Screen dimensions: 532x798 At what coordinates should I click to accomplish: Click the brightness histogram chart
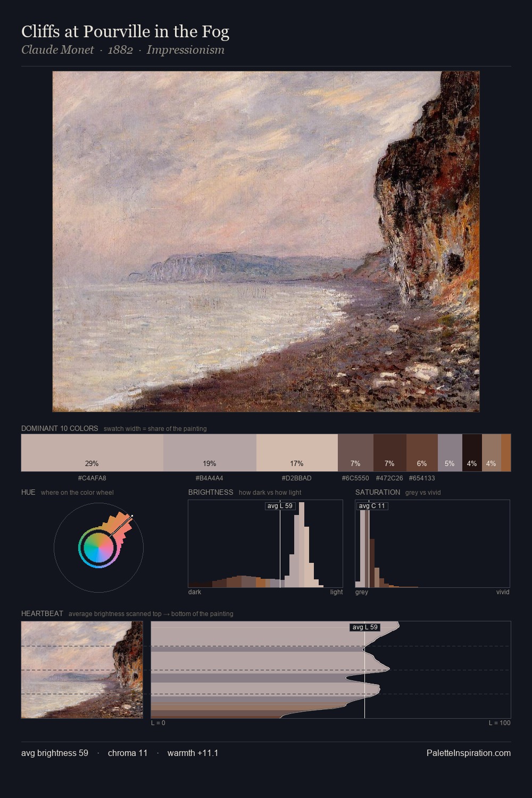265,544
